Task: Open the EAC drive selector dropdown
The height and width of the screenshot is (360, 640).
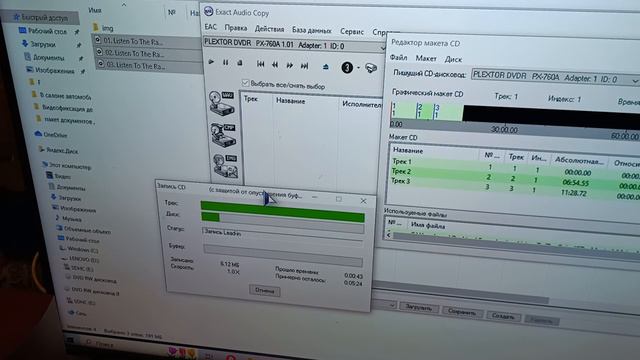Action: pyautogui.click(x=382, y=48)
